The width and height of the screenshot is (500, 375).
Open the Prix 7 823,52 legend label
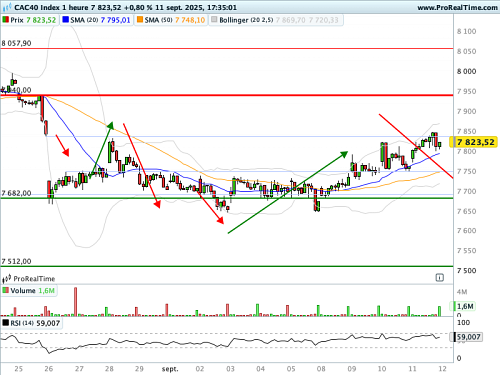[x=30, y=20]
